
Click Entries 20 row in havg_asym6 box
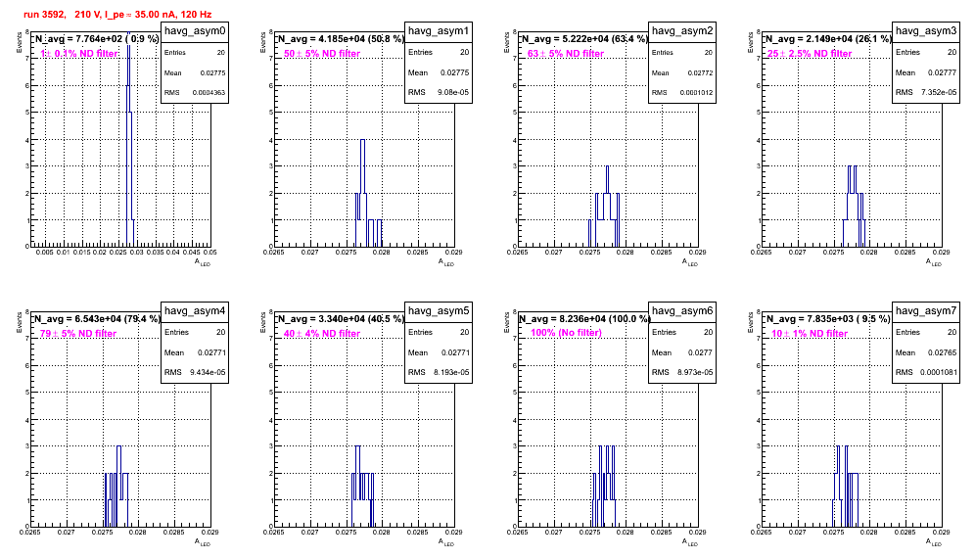[682, 332]
